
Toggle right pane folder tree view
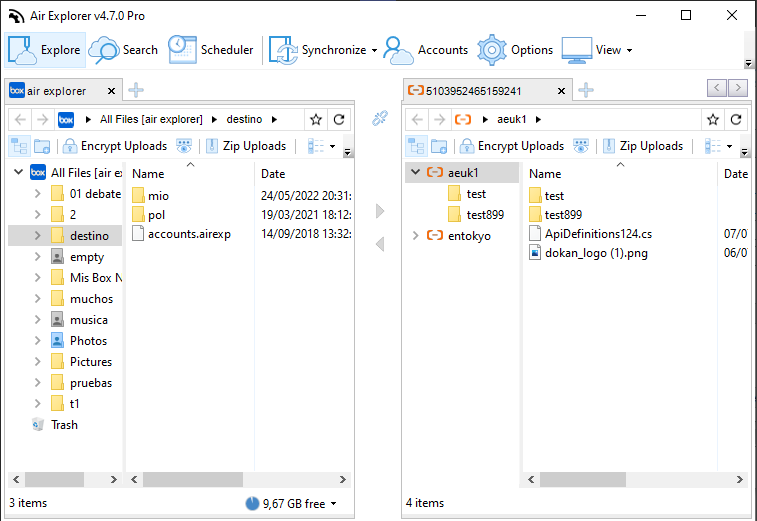(x=416, y=146)
